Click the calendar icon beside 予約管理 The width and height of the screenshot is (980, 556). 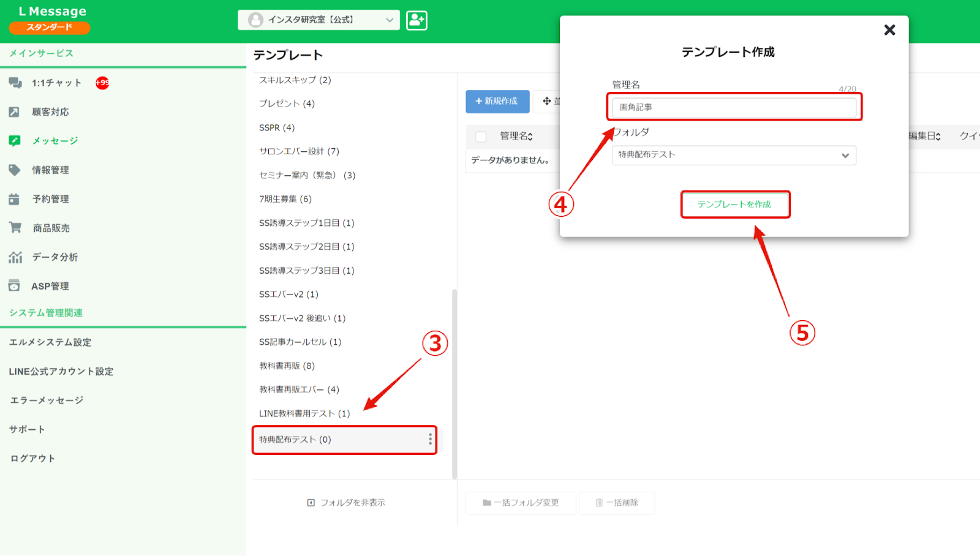click(14, 199)
